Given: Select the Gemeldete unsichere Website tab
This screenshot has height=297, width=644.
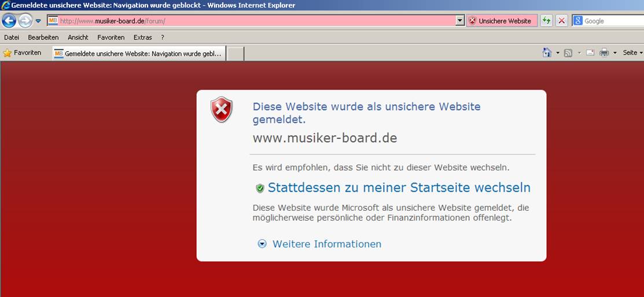Looking at the screenshot, I should [x=139, y=53].
